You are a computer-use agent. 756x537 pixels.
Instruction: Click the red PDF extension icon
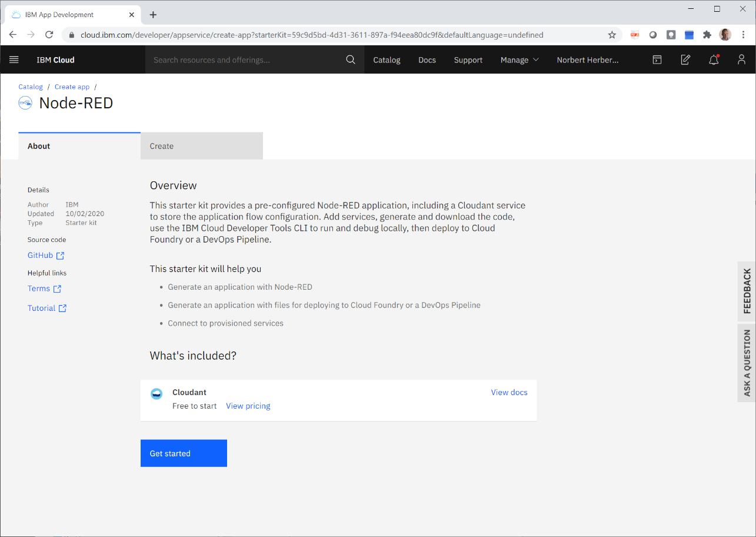(x=635, y=35)
